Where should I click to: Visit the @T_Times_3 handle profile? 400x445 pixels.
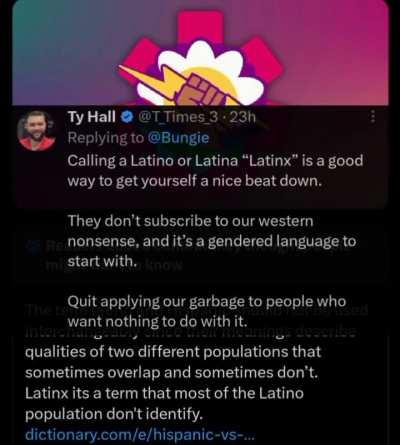tap(179, 117)
